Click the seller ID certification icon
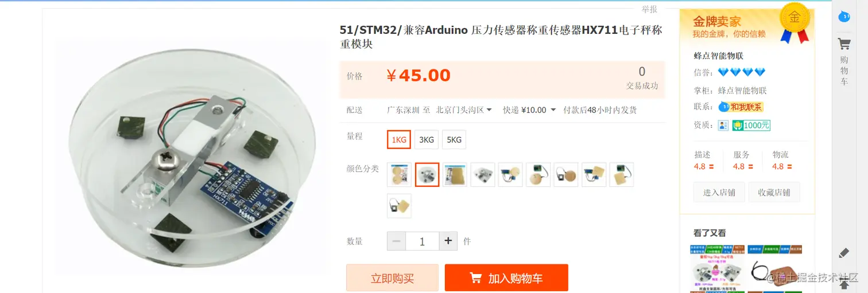The image size is (868, 293). [723, 125]
